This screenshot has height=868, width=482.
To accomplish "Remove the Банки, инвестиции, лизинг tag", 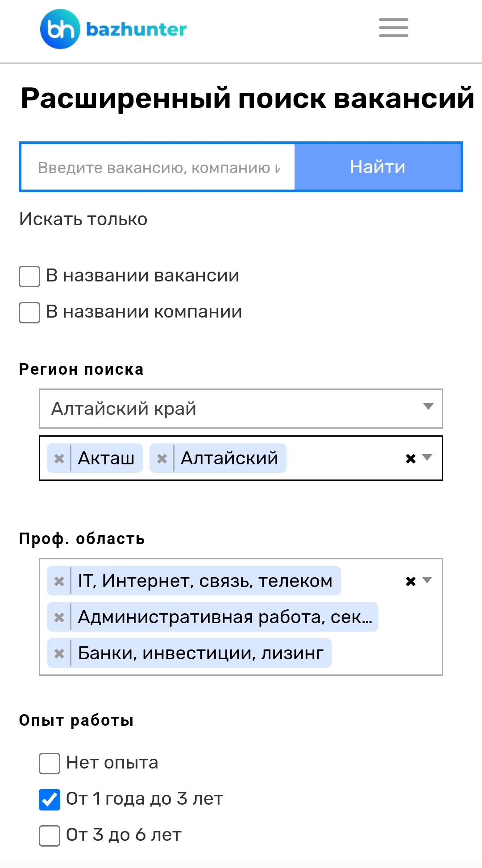I will [59, 653].
